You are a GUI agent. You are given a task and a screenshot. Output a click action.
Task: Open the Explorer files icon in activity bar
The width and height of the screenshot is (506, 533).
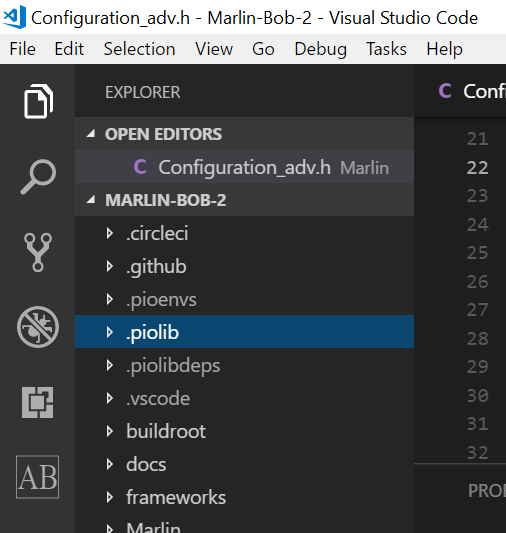click(38, 101)
